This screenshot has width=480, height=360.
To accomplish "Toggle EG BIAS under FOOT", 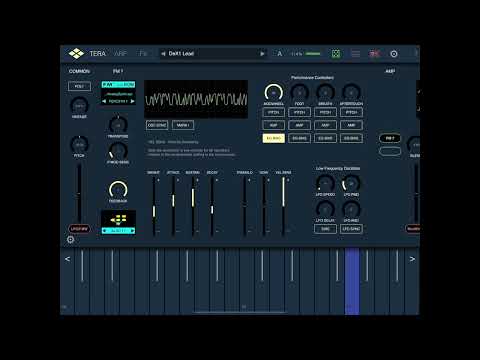I will pos(299,138).
